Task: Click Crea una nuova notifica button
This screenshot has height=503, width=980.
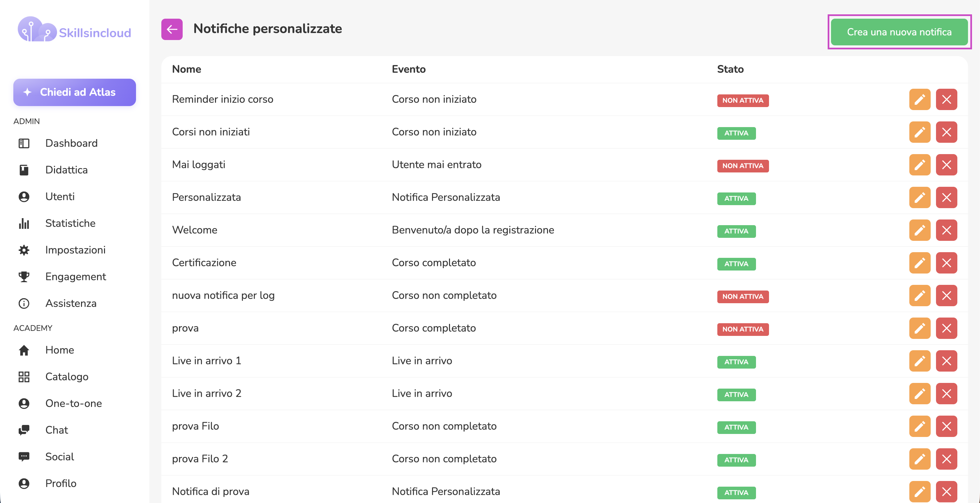Action: (899, 32)
